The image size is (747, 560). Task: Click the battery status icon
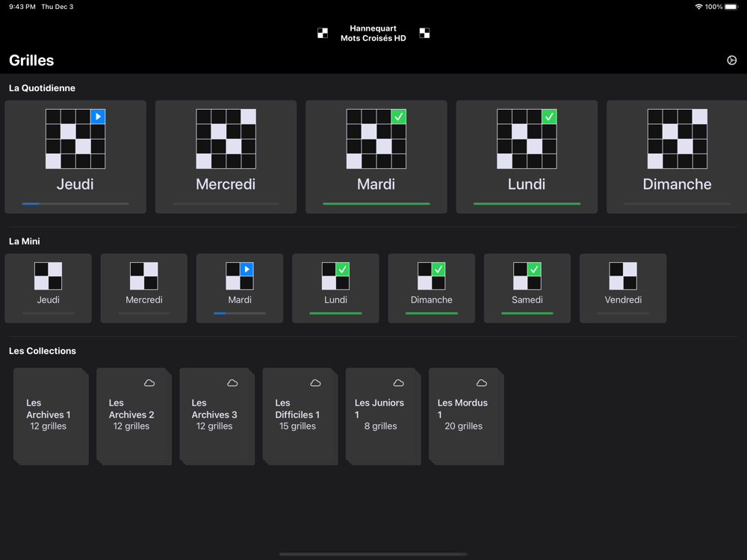[731, 7]
